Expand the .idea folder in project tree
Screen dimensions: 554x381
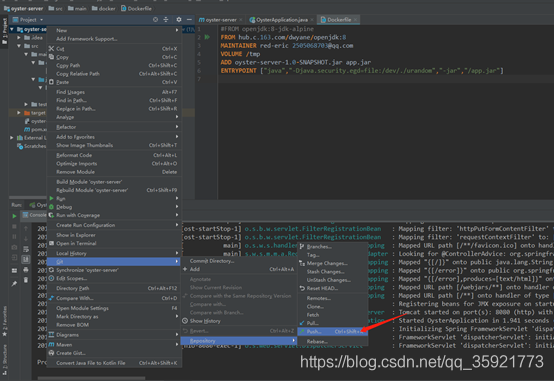point(19,37)
